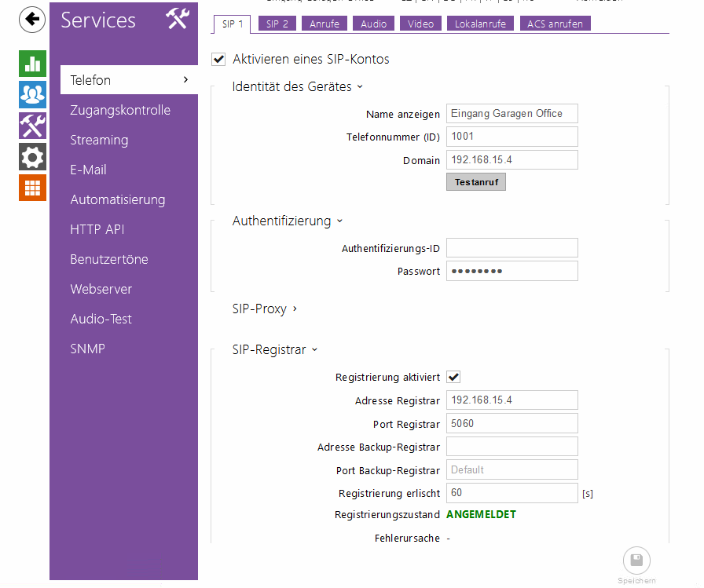
Task: Open Streaming in the sidebar
Action: click(x=99, y=140)
